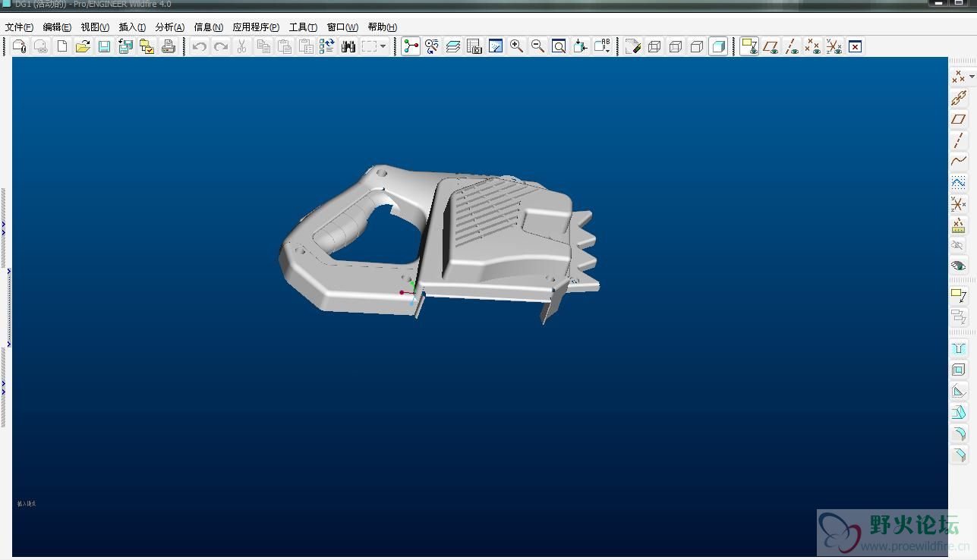Open the 分析(A) menu
The height and width of the screenshot is (560, 977).
tap(170, 27)
